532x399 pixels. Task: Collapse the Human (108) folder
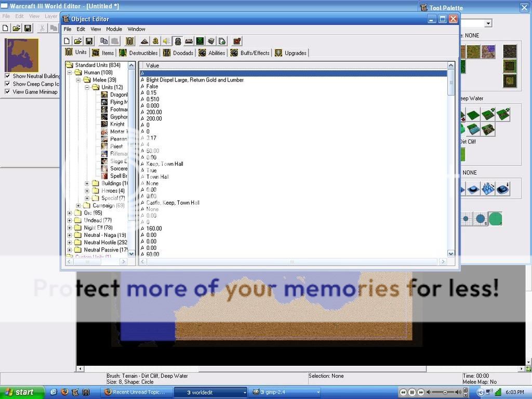70,72
